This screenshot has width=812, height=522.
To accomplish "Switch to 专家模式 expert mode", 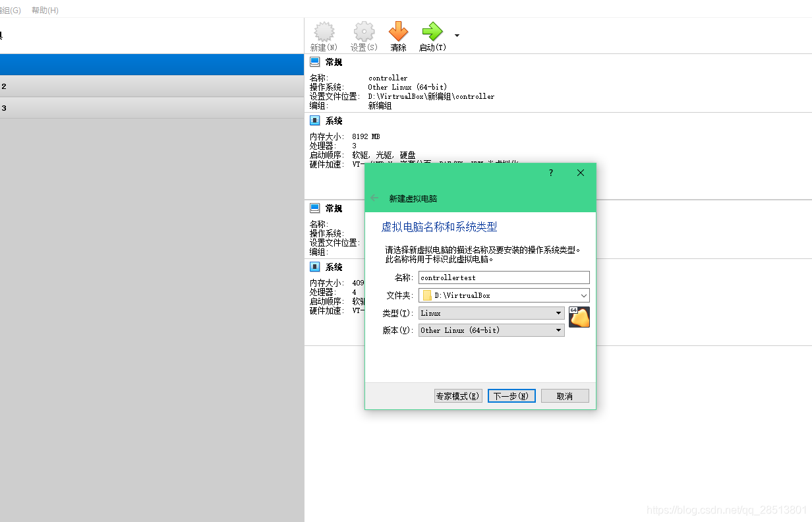I will pyautogui.click(x=457, y=395).
